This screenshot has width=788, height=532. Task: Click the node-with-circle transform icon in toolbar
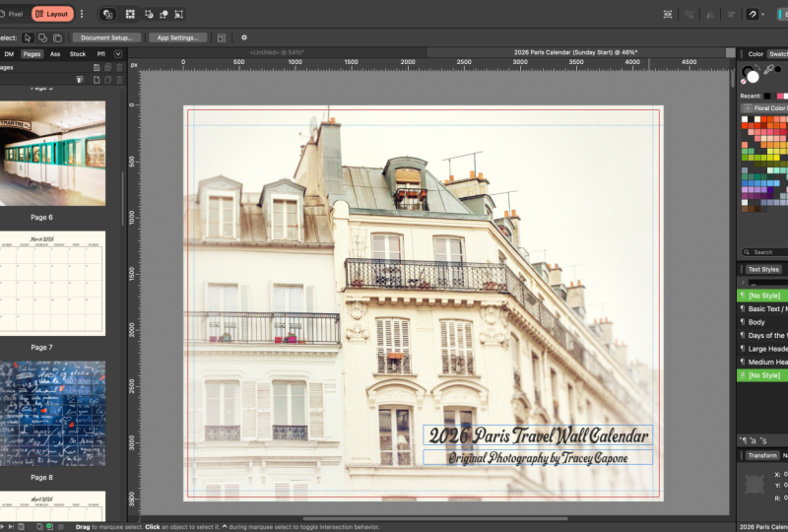[x=164, y=14]
